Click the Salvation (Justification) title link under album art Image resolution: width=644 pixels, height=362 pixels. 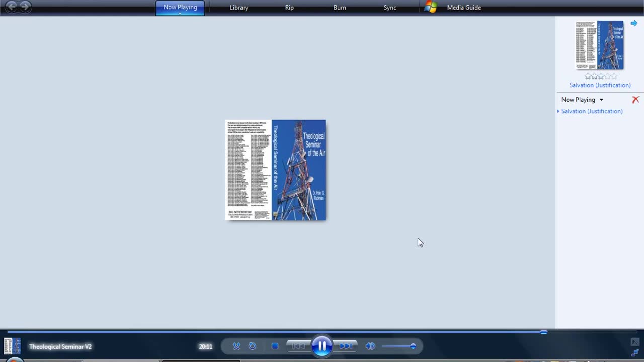600,85
